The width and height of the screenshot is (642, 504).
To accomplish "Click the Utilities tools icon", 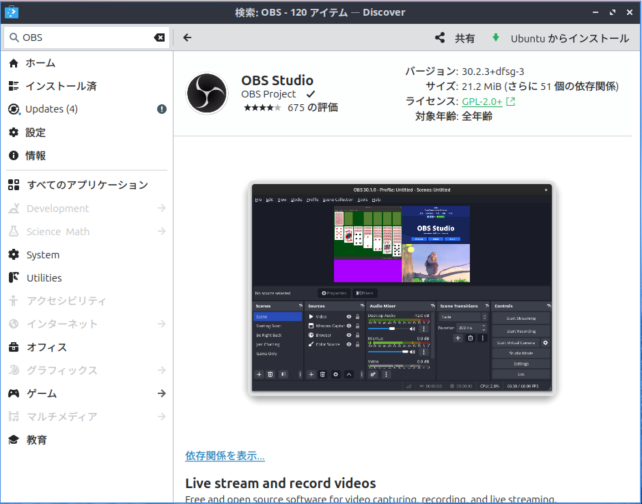I will [14, 278].
